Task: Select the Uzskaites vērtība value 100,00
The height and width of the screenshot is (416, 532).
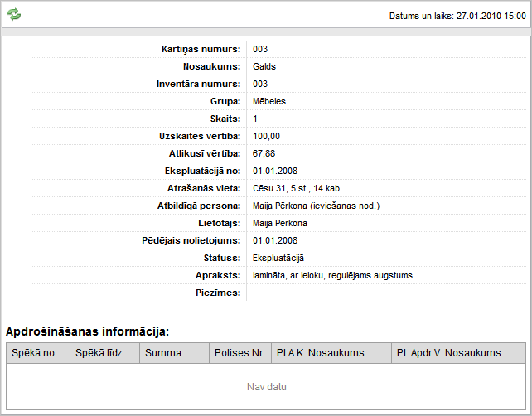Action: [266, 136]
